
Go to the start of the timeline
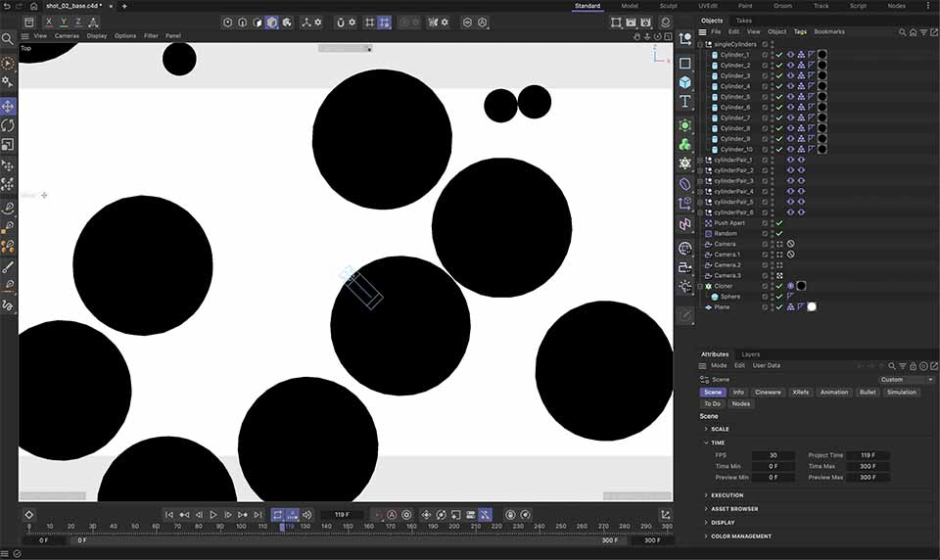pyautogui.click(x=169, y=515)
